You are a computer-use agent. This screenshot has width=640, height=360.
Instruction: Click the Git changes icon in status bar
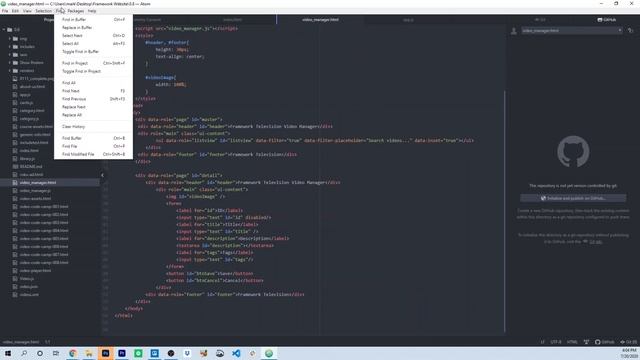pyautogui.click(x=629, y=342)
